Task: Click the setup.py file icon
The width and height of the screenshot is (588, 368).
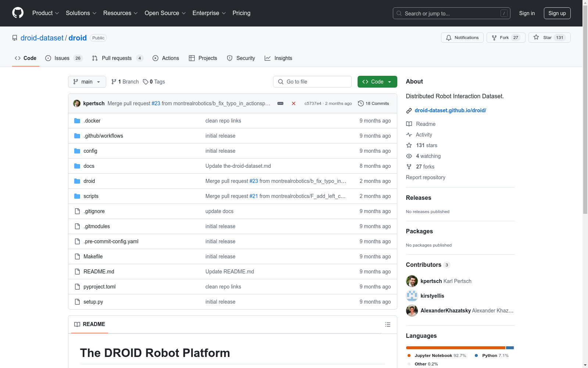Action: [77, 302]
